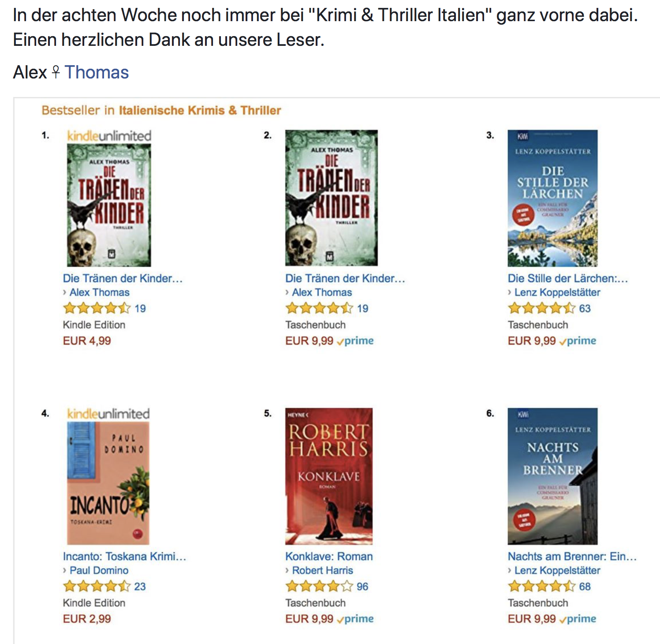Open review count 63 for Die Stille der Lärchen

pos(585,309)
